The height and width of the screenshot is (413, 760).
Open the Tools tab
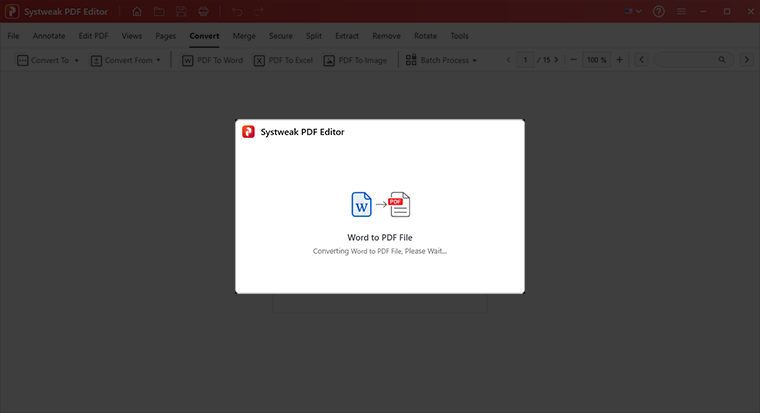459,36
